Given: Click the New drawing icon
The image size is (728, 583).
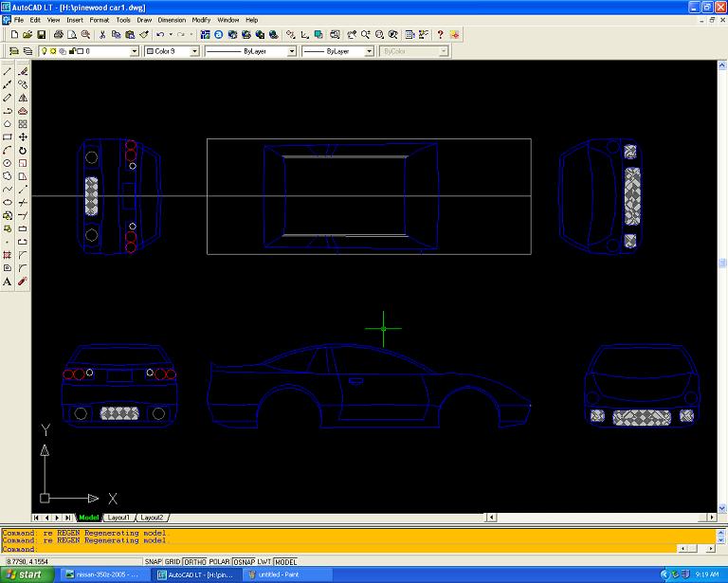Looking at the screenshot, I should [14, 34].
